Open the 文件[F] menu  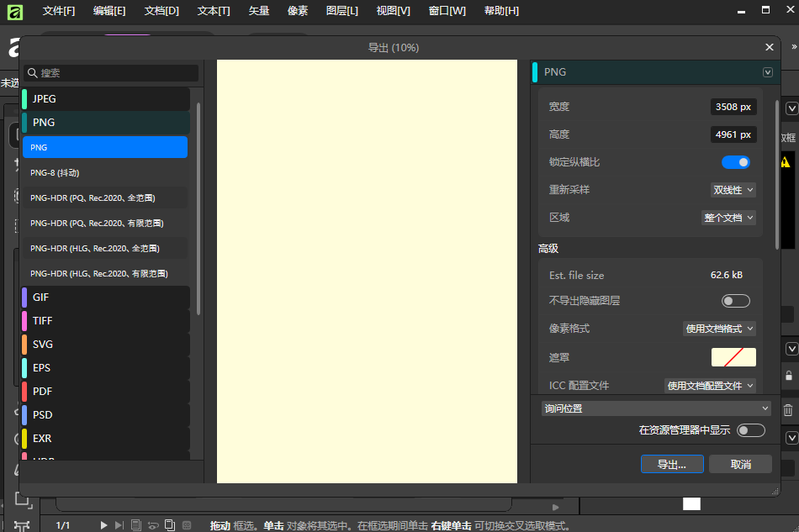coord(59,11)
